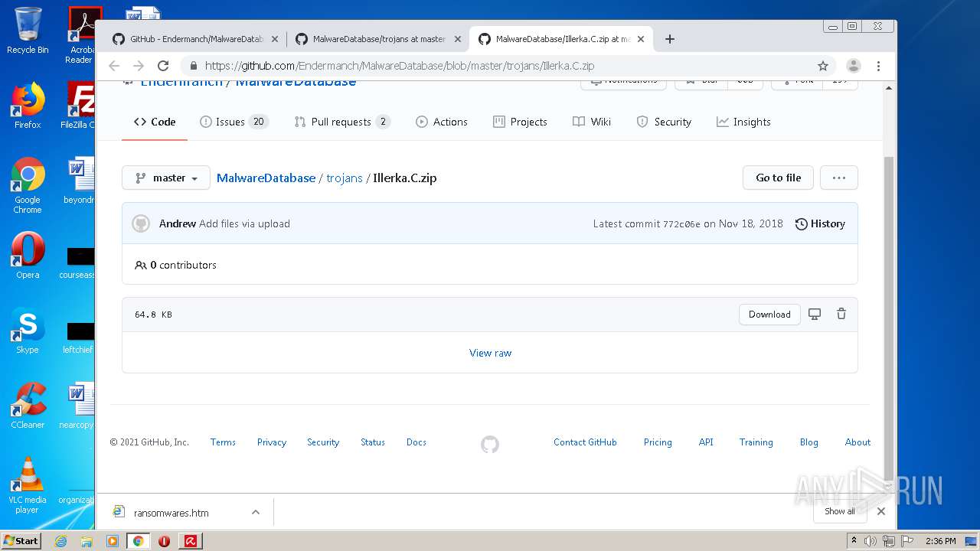Open Internet Explorer from taskbar
Screen dimensions: 980x551
(x=60, y=541)
